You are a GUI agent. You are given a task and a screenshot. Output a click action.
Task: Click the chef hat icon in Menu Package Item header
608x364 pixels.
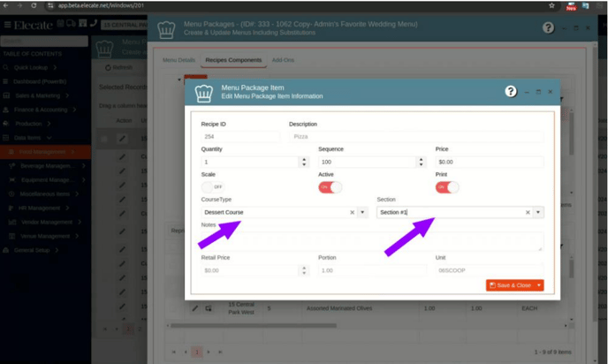pos(203,92)
